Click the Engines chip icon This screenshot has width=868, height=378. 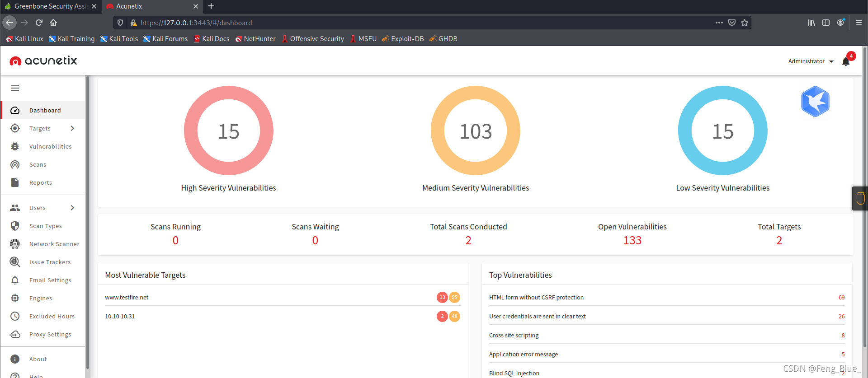(x=15, y=298)
